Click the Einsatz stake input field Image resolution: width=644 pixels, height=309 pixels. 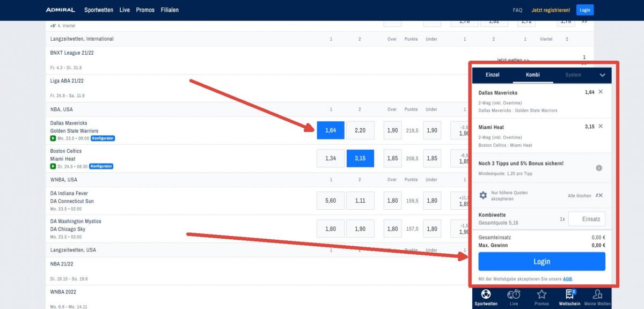(587, 219)
